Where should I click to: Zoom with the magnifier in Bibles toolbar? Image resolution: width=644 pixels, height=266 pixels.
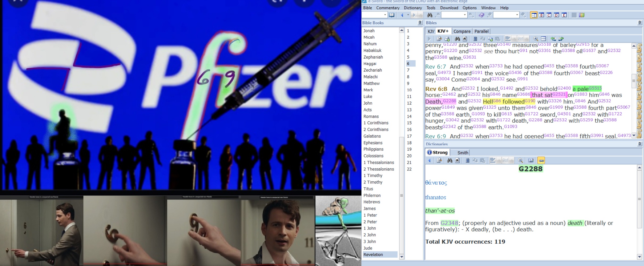coord(536,39)
